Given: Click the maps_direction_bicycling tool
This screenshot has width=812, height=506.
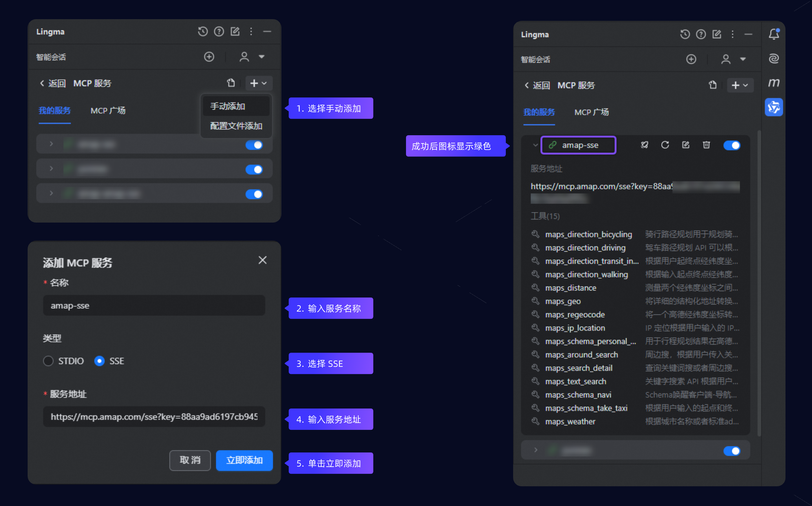Looking at the screenshot, I should 588,234.
